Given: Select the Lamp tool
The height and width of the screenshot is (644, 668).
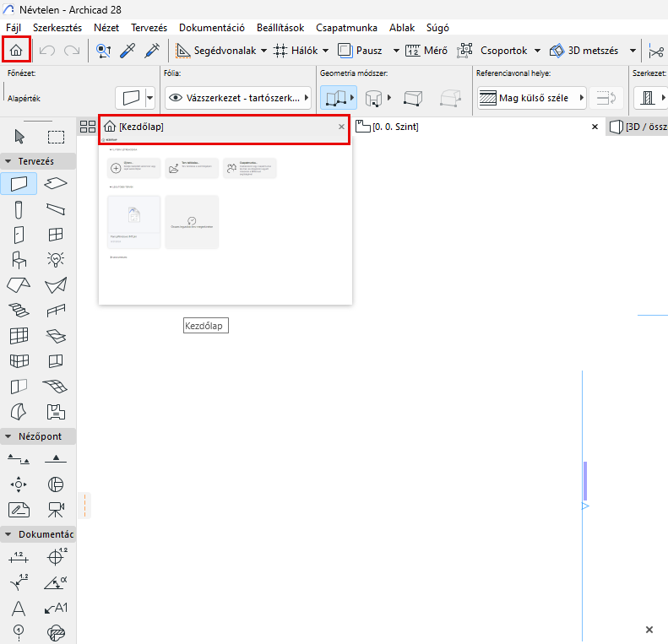Looking at the screenshot, I should pos(56,259).
